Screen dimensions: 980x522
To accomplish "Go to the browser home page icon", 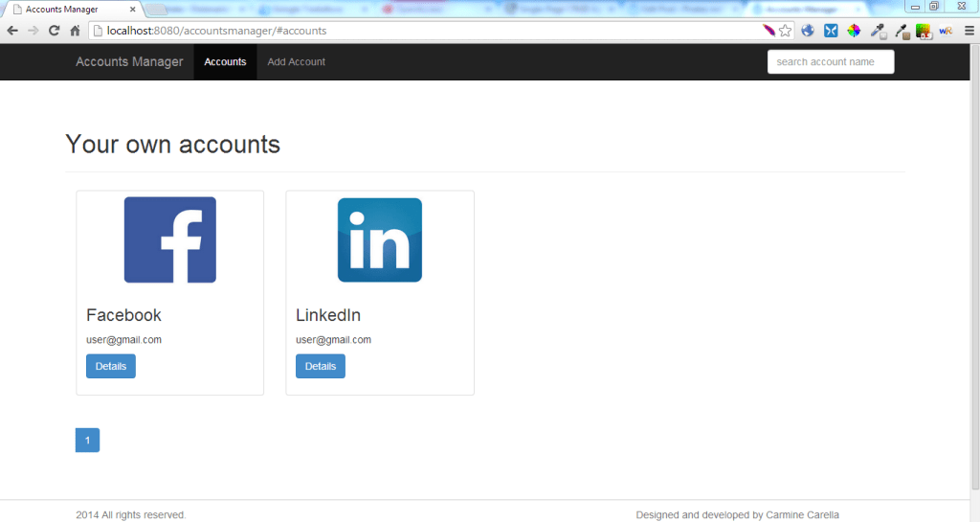I will click(75, 31).
